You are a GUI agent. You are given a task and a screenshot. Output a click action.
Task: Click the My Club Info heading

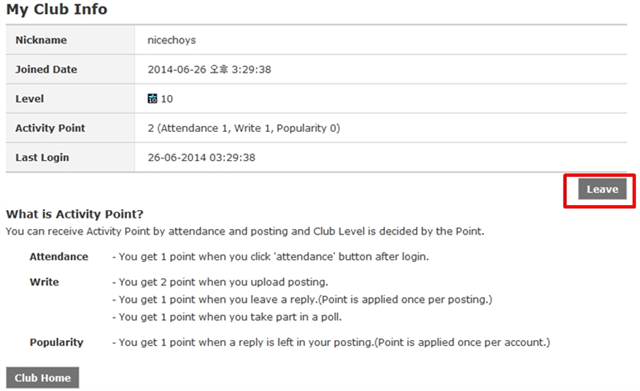(56, 9)
